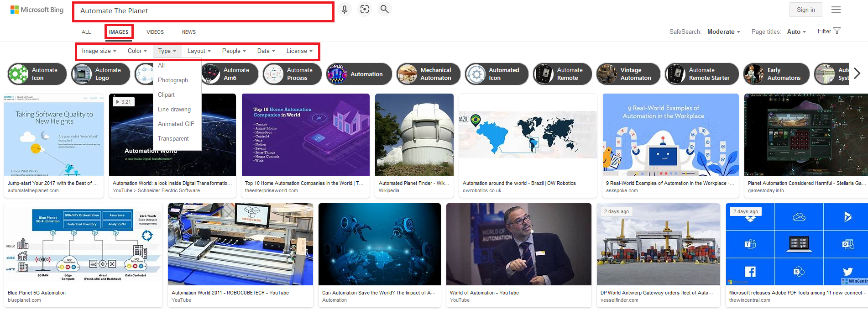Open Page titles Auto dropdown

point(796,32)
